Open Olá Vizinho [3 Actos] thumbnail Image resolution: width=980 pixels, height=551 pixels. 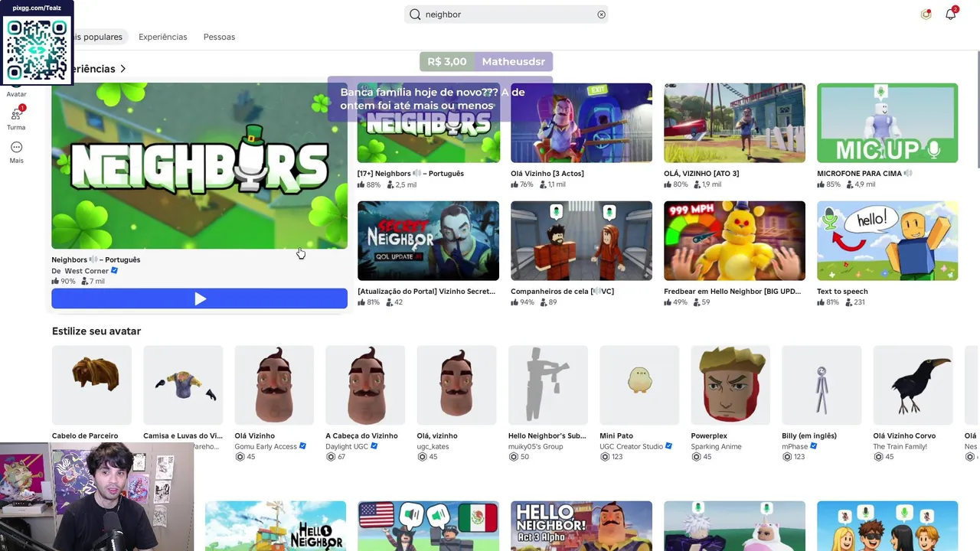pyautogui.click(x=581, y=123)
